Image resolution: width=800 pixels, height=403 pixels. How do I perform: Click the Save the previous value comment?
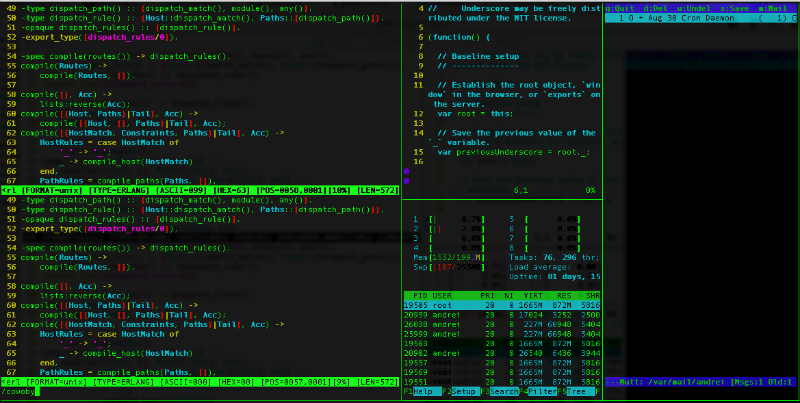pyautogui.click(x=512, y=138)
